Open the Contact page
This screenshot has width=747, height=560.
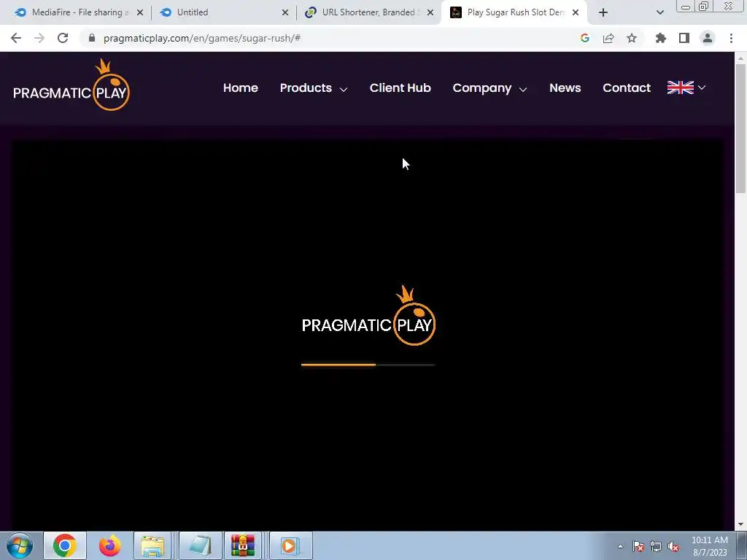[x=627, y=87]
